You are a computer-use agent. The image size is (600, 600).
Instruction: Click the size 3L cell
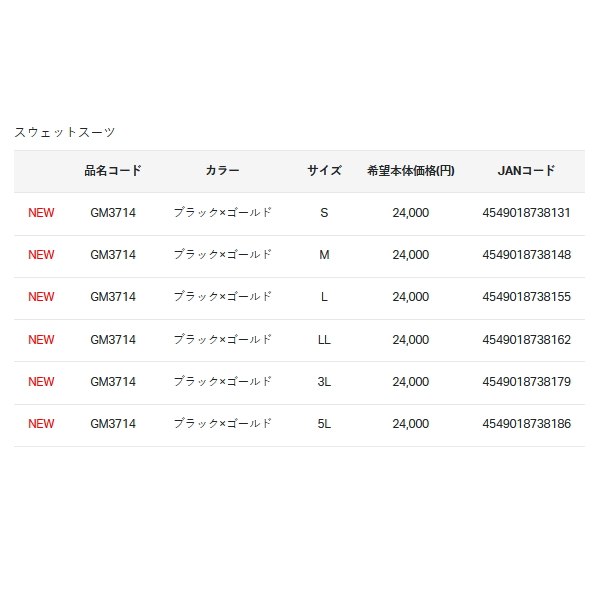click(324, 382)
